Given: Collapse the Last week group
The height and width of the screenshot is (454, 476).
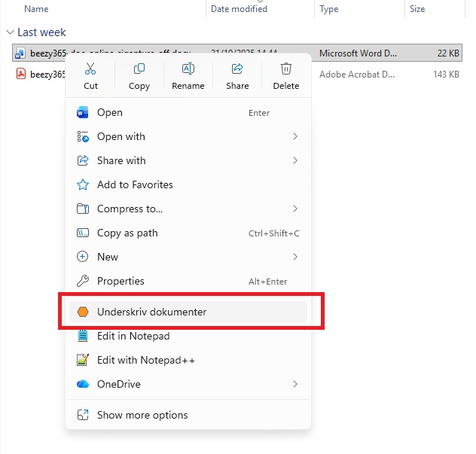Looking at the screenshot, I should (x=10, y=32).
